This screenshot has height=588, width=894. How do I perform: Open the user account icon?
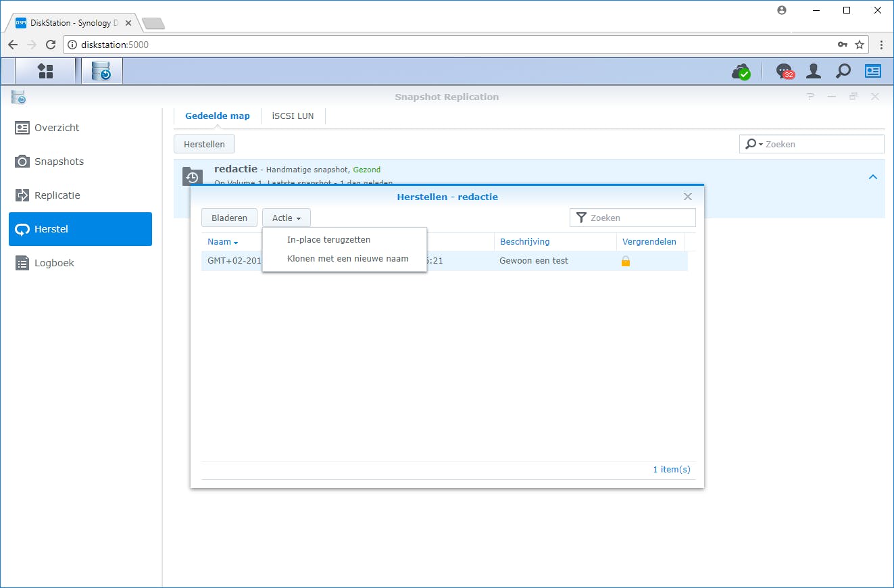[x=813, y=70]
